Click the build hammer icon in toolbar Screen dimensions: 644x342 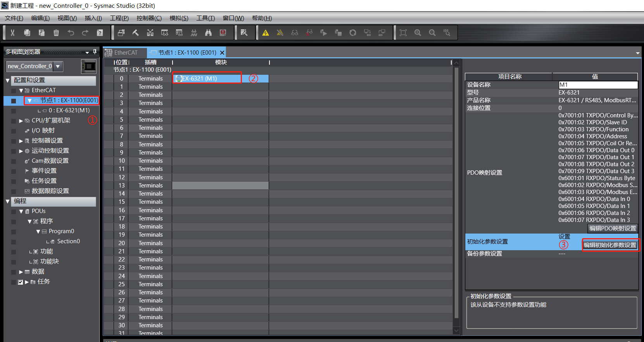tap(136, 33)
